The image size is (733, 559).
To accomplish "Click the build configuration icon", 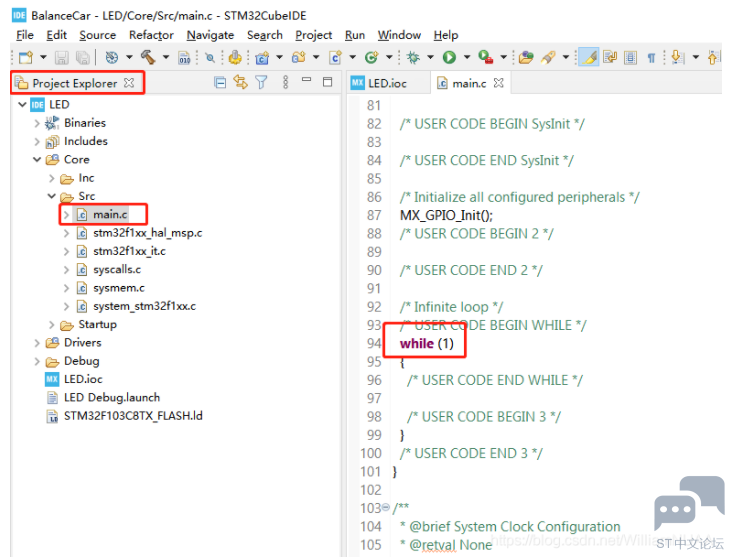I will (x=111, y=57).
